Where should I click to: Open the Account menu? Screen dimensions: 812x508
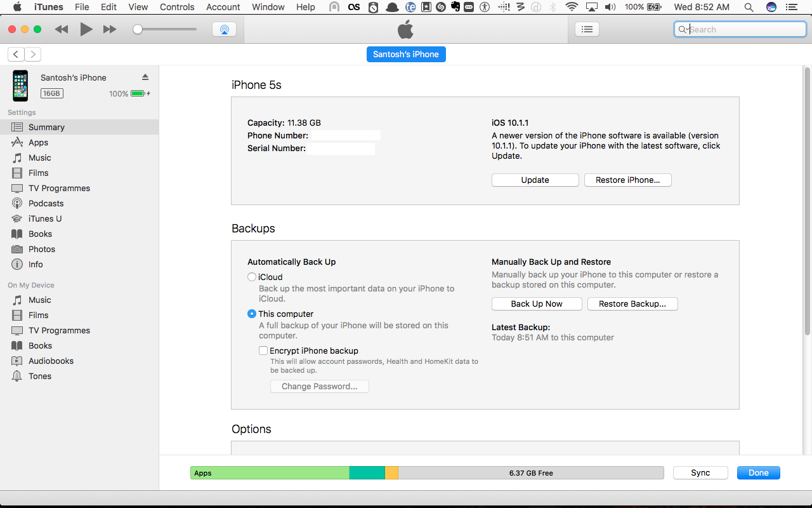click(x=223, y=7)
